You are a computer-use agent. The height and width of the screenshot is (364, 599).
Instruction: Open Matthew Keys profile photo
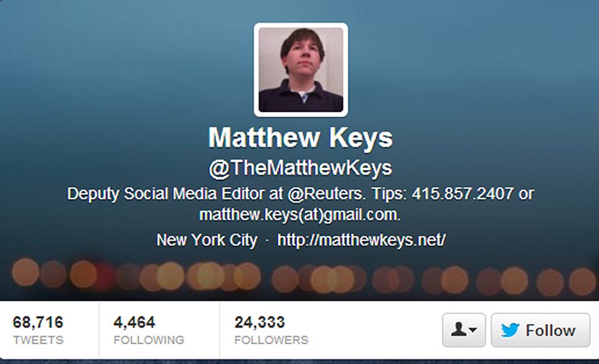pyautogui.click(x=301, y=70)
